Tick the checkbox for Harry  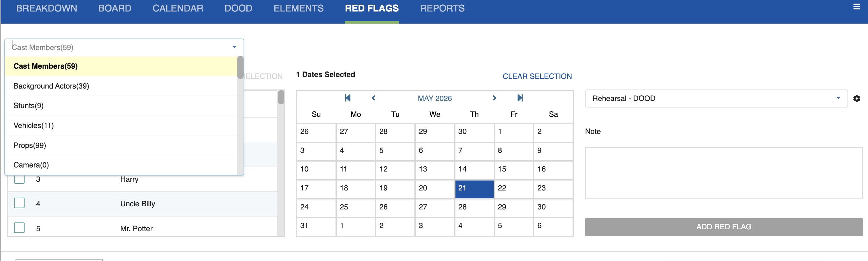coord(19,180)
